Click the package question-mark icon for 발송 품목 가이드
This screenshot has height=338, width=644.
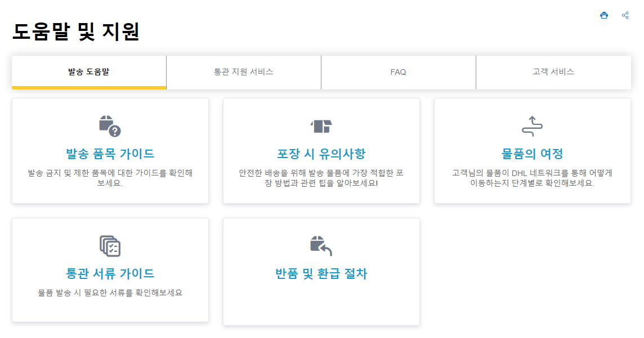(110, 126)
